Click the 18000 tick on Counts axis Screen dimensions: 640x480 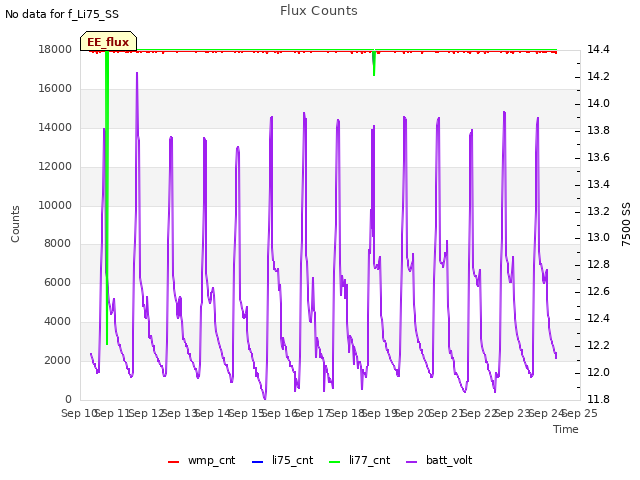[x=55, y=49]
